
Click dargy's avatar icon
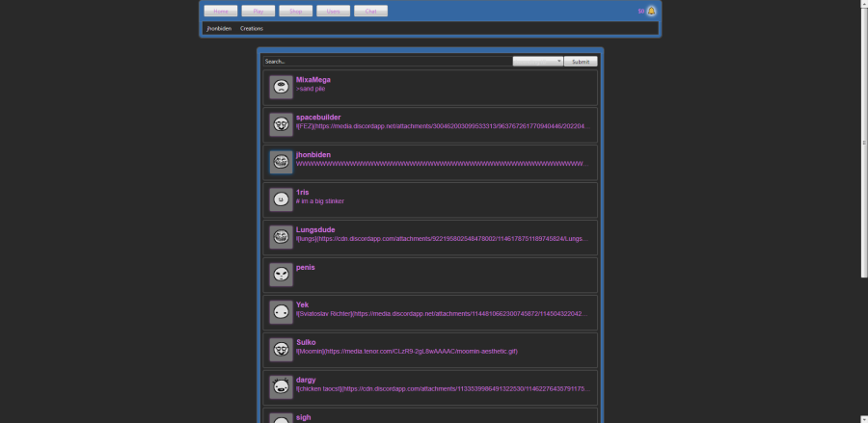pos(281,387)
